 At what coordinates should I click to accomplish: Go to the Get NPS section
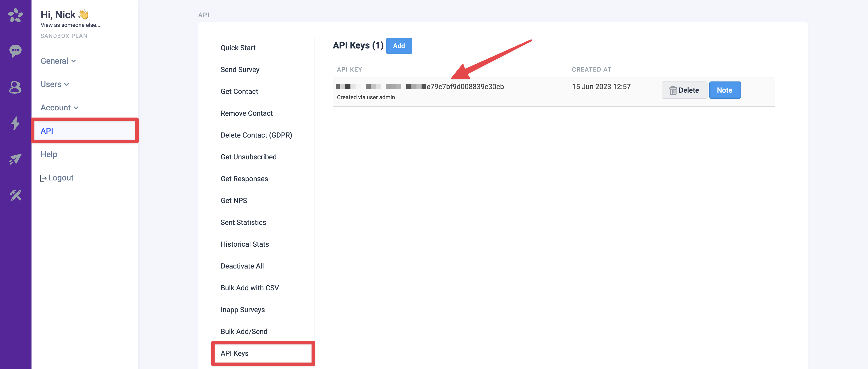coord(234,201)
